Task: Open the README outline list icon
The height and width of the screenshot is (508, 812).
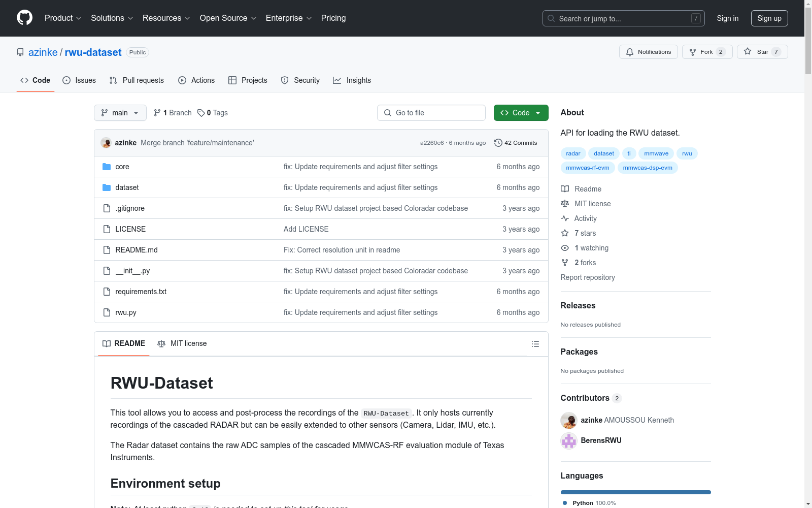Action: [x=535, y=344]
